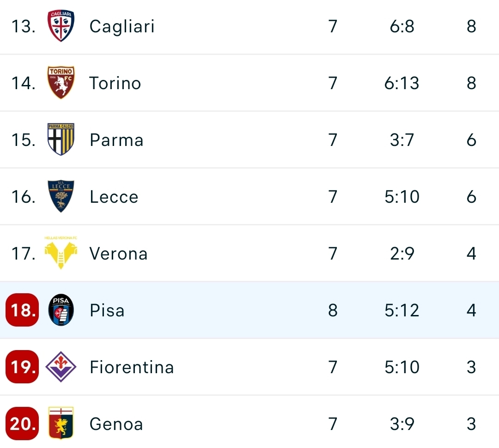Select the Hellas Verona crest

click(61, 253)
